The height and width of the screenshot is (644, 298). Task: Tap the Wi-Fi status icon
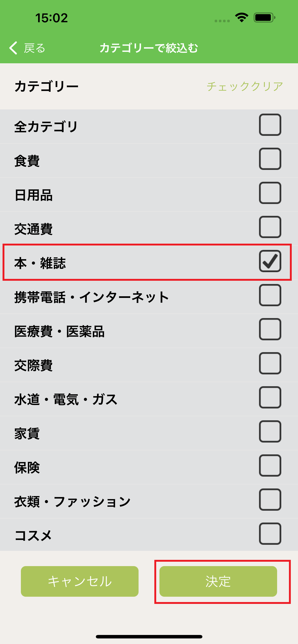pyautogui.click(x=241, y=17)
